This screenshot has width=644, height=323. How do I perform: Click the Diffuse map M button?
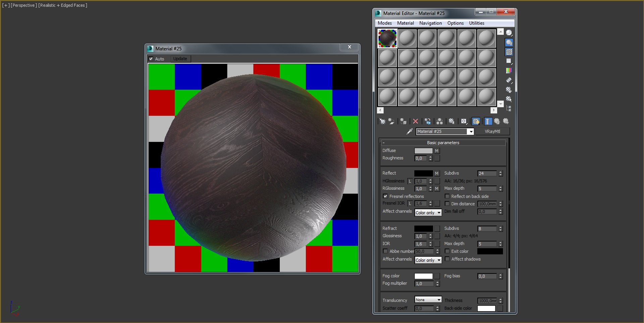(x=437, y=151)
